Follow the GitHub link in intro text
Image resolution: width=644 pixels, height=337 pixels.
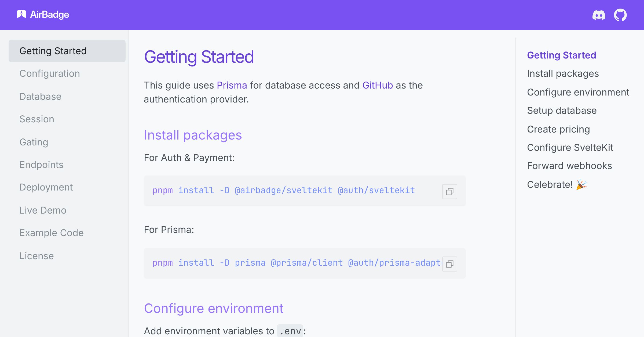coord(378,85)
